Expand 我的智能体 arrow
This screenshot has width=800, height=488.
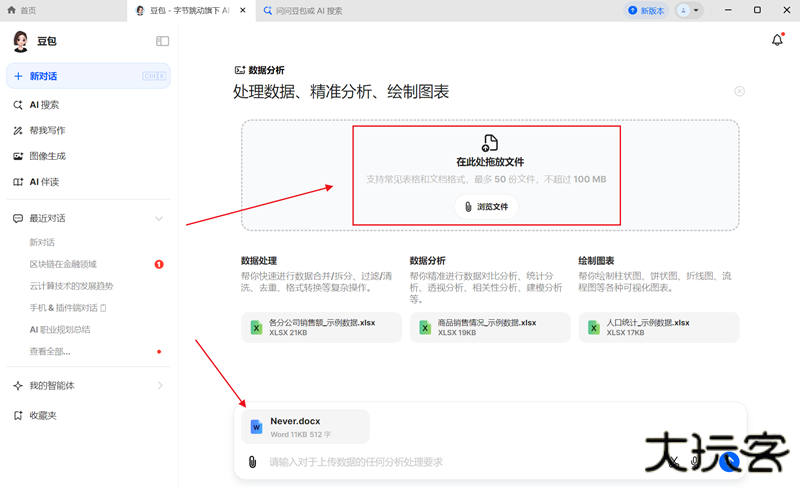[160, 385]
